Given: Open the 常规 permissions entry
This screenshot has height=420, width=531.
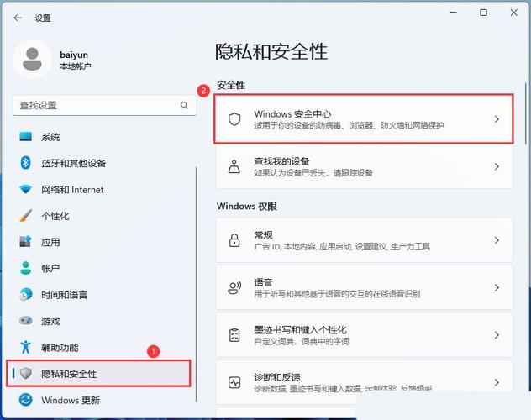Looking at the screenshot, I should (364, 240).
